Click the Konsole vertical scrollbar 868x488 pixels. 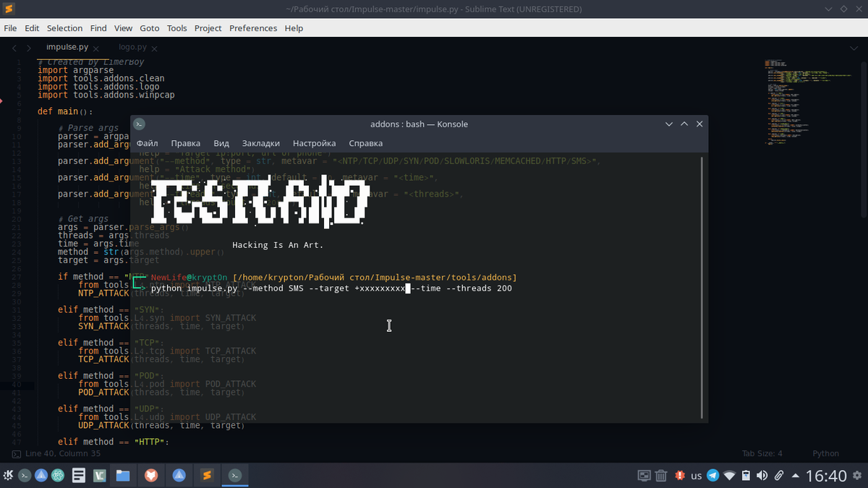pyautogui.click(x=702, y=288)
